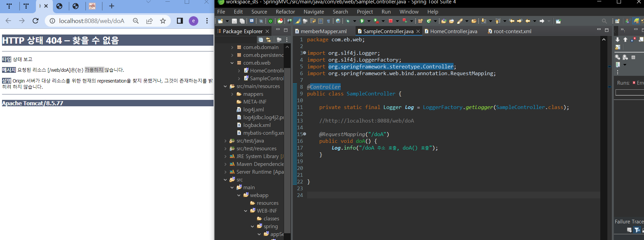Switch to the HomeController.java tab

click(x=451, y=31)
